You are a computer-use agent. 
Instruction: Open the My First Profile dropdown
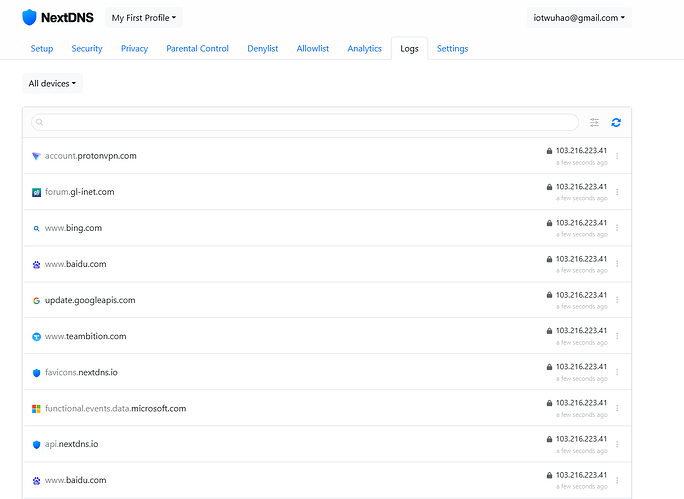coord(144,18)
